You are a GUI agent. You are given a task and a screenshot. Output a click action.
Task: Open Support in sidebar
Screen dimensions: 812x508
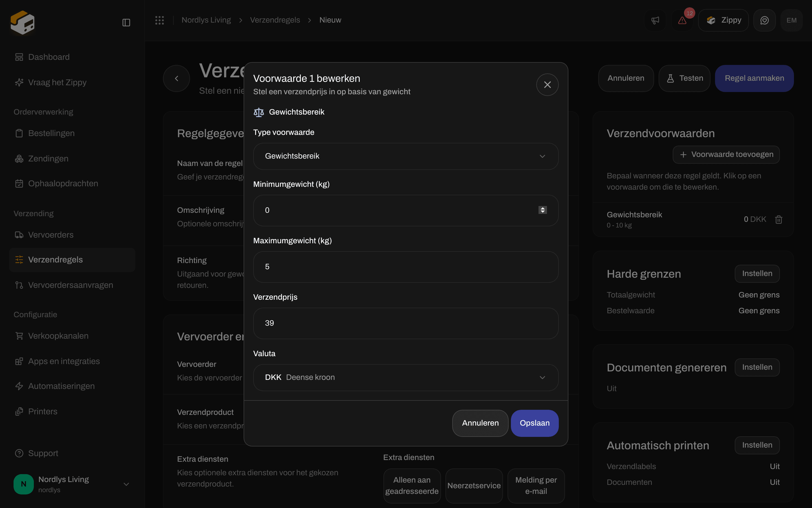(x=72, y=453)
